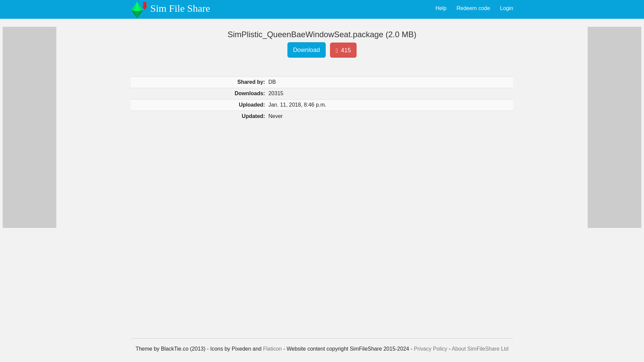Visit the Flaticon link in footer
Image resolution: width=644 pixels, height=362 pixels.
point(272,349)
